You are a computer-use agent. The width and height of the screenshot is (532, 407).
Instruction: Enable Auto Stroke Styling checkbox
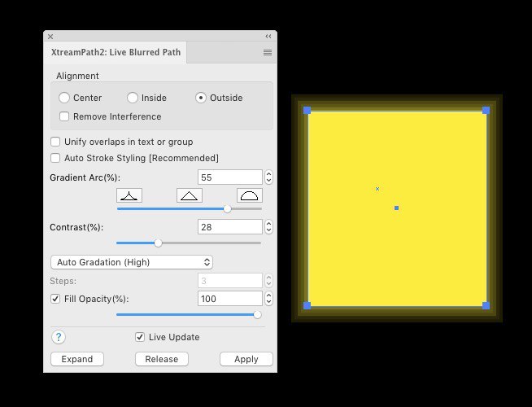pos(55,158)
